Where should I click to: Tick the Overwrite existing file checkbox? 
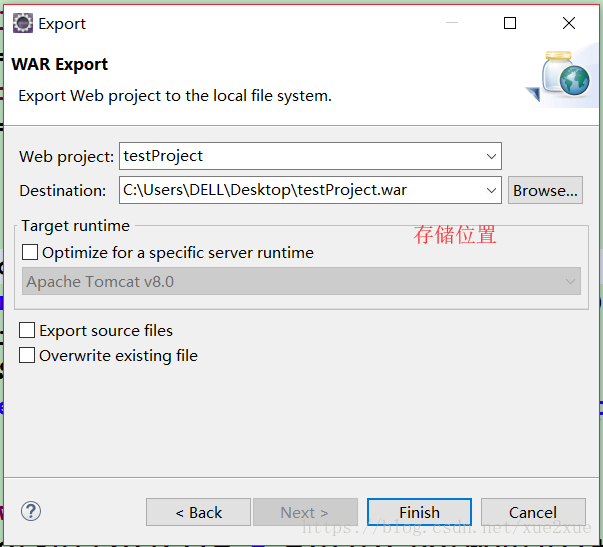(27, 355)
